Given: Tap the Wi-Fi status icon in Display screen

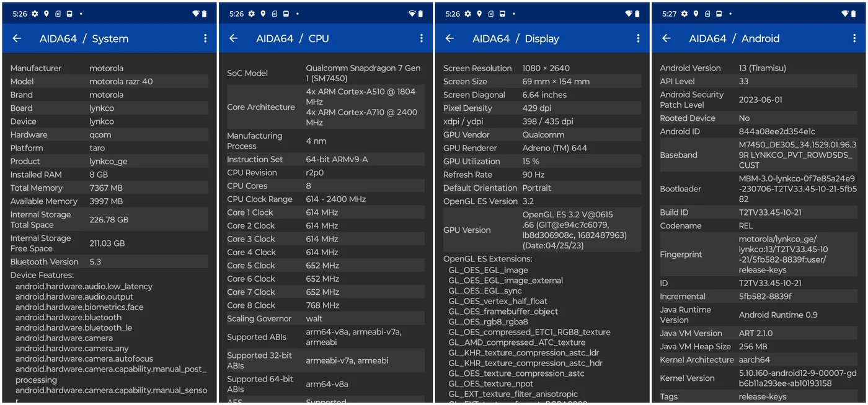Looking at the screenshot, I should click(x=629, y=14).
